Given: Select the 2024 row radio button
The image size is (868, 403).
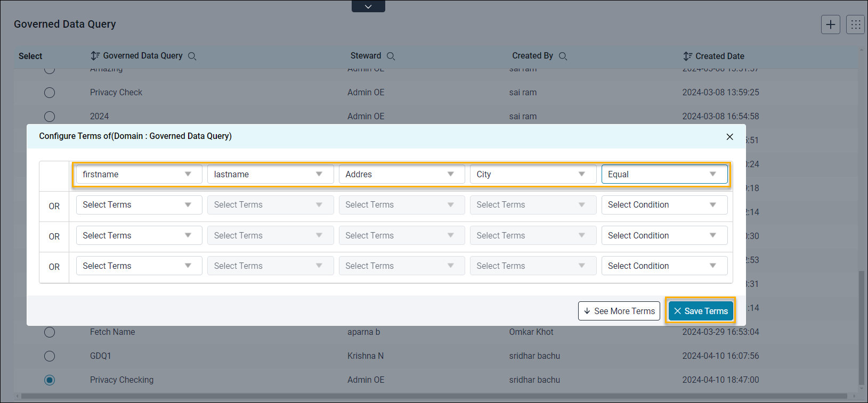Looking at the screenshot, I should point(50,117).
